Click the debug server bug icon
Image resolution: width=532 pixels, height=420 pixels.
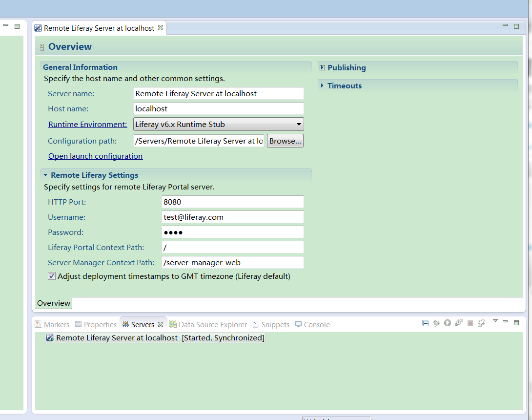pos(436,323)
